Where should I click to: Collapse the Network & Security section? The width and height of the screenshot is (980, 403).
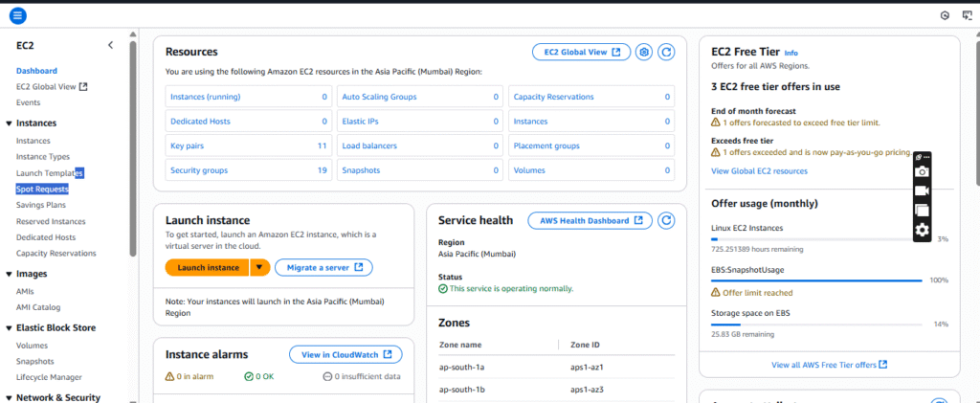point(9,397)
